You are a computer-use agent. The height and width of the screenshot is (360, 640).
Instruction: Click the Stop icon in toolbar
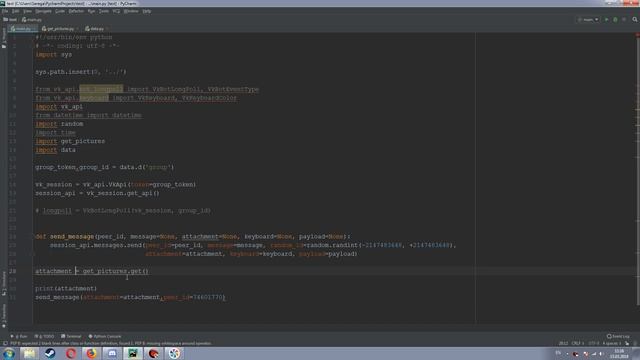point(624,20)
